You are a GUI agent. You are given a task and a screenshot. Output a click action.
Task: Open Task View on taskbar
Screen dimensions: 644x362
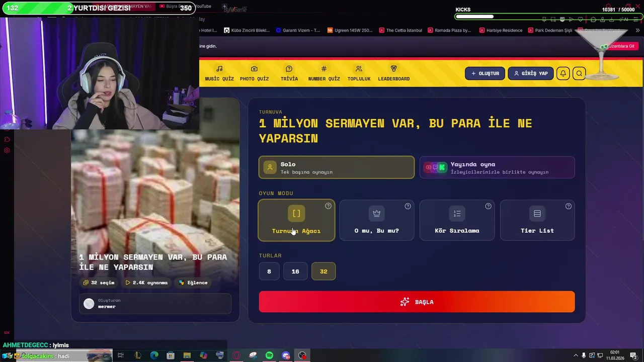[121, 355]
